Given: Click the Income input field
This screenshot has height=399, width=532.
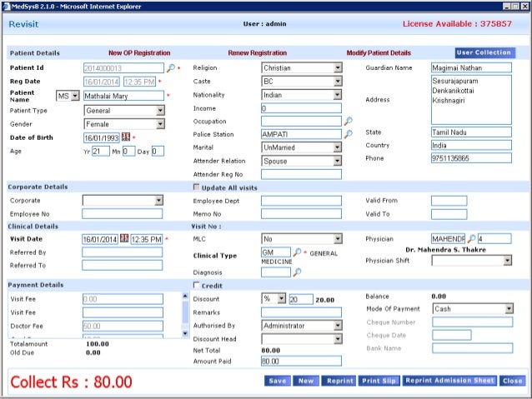Looking at the screenshot, I should [x=301, y=108].
